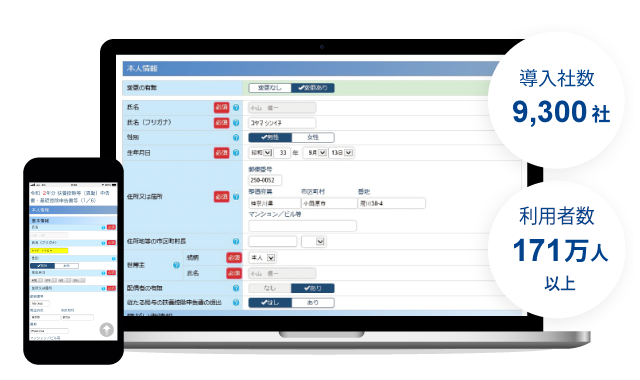Open the day (13日) dropdown
The height and width of the screenshot is (380, 640).
pos(341,153)
